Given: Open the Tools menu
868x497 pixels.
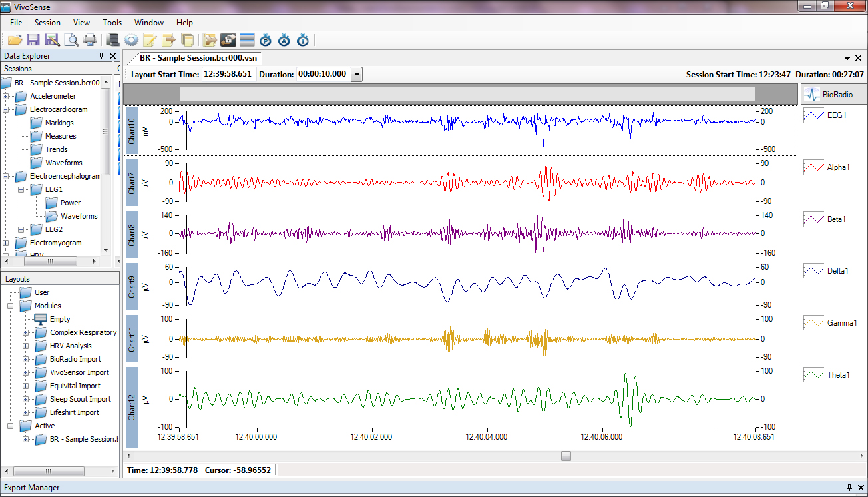Looking at the screenshot, I should pos(112,22).
